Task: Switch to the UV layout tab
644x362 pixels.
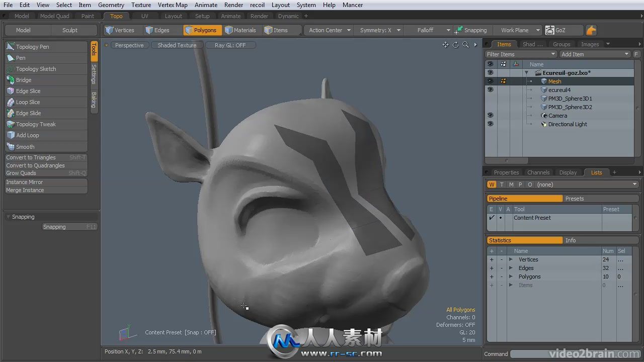Action: coord(145,16)
